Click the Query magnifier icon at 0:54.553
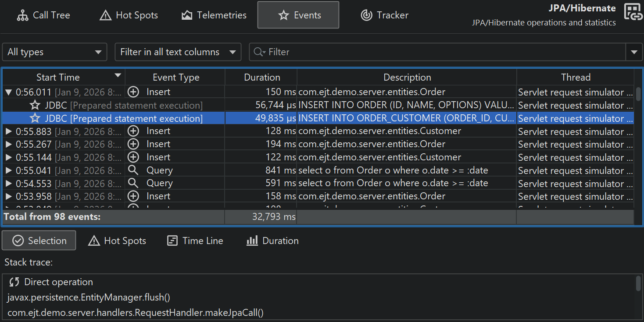Screen dimensions: 644x322 tap(133, 183)
